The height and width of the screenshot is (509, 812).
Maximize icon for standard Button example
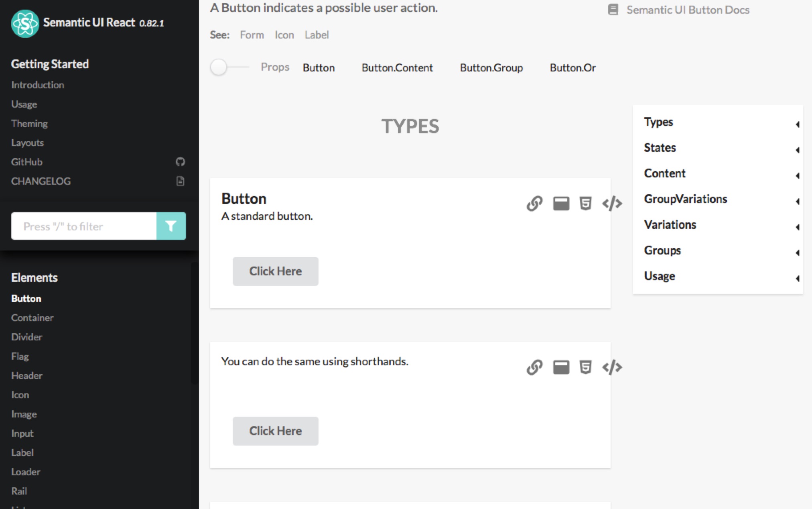pos(561,204)
